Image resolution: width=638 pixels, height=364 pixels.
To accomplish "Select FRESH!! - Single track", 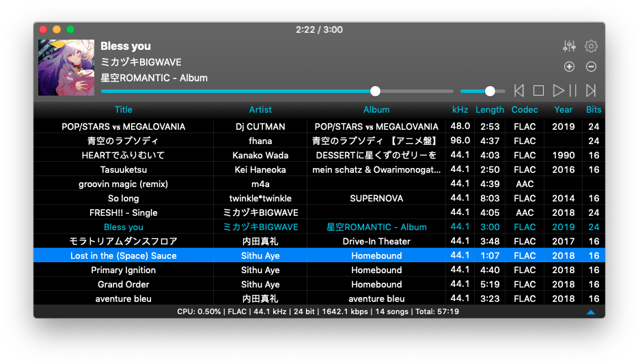I will (x=123, y=212).
